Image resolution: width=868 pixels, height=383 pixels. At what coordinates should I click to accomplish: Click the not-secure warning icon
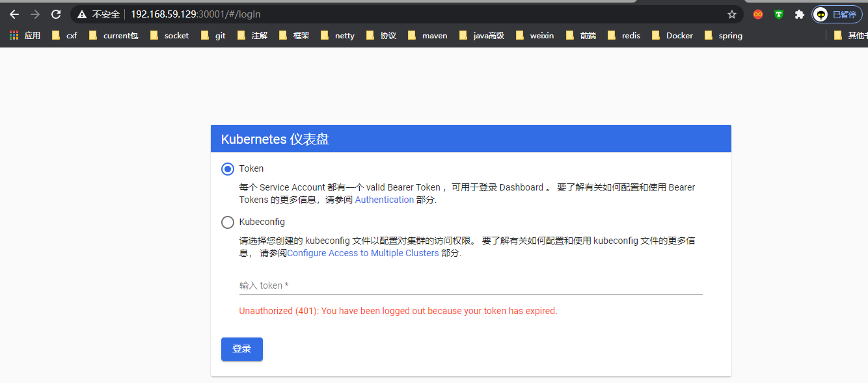pyautogui.click(x=81, y=14)
